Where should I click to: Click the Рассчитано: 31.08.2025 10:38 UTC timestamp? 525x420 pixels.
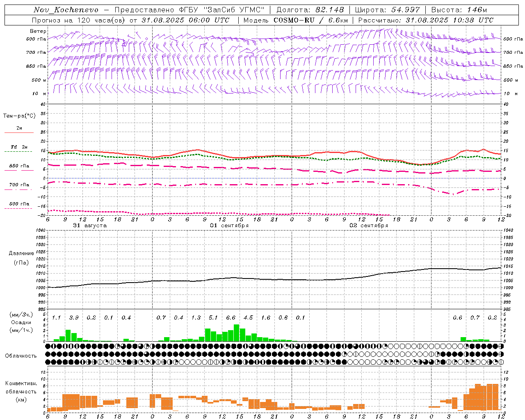click(x=426, y=20)
